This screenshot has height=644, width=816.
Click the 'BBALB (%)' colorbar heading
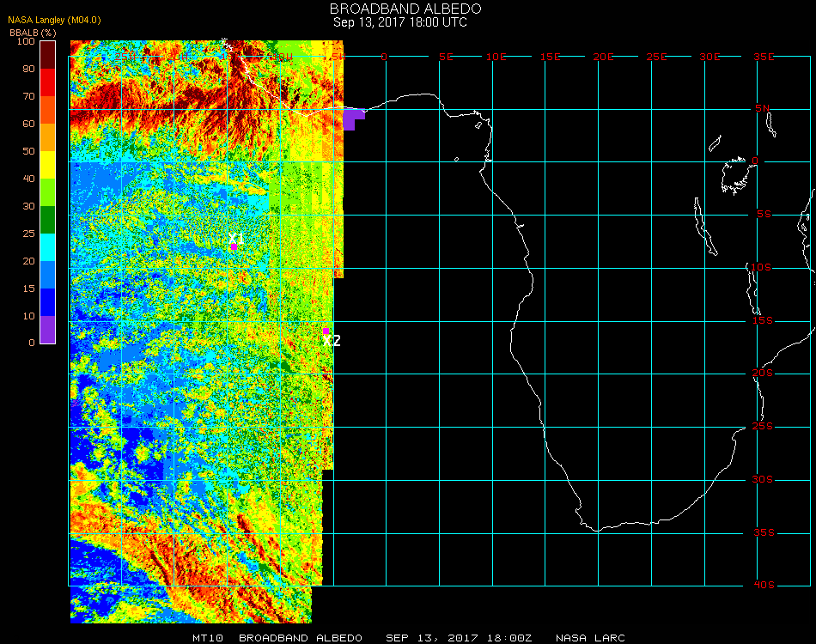click(x=33, y=33)
